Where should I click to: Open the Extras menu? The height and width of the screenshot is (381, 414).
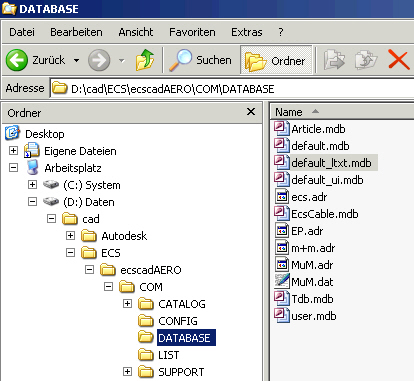[247, 32]
